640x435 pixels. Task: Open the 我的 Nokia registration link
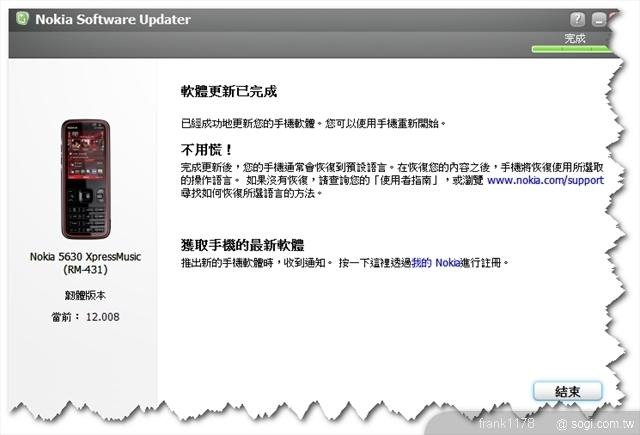coord(436,263)
